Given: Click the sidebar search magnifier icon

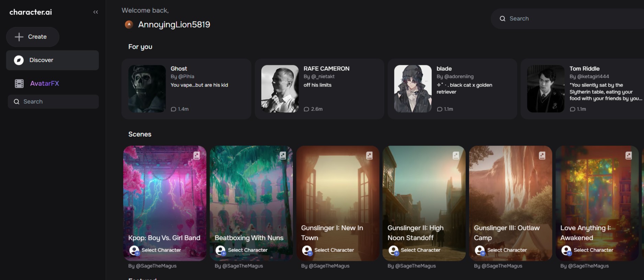Looking at the screenshot, I should coord(16,102).
